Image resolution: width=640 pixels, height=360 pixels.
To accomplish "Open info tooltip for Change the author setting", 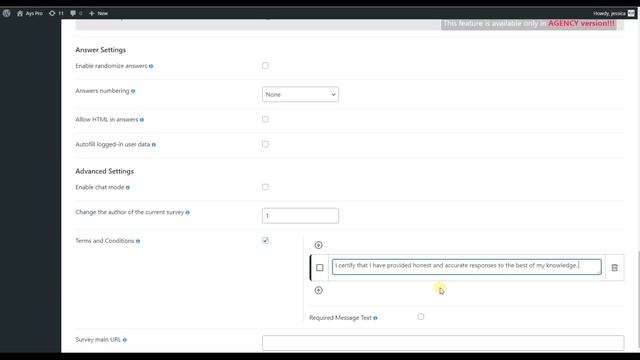I will coord(188,213).
